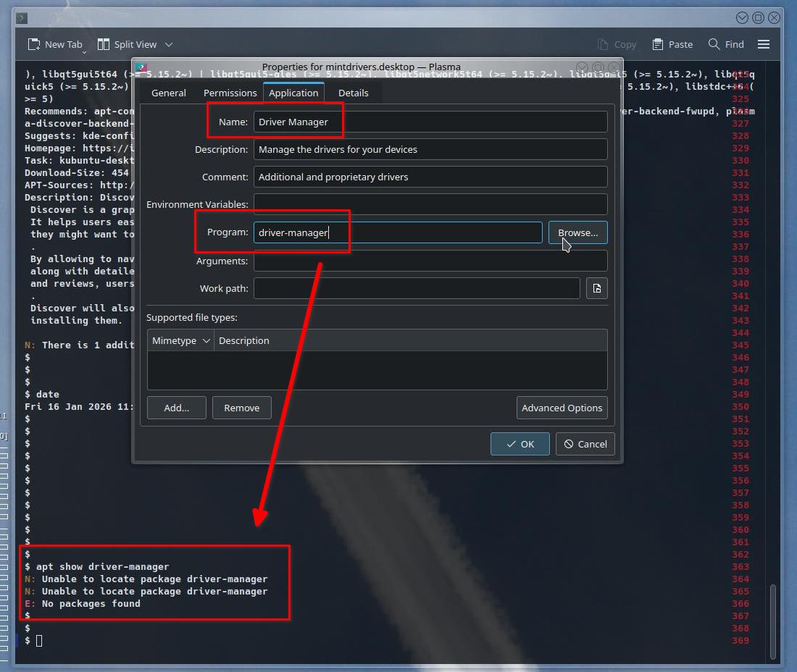Click the Split View icon

[104, 44]
